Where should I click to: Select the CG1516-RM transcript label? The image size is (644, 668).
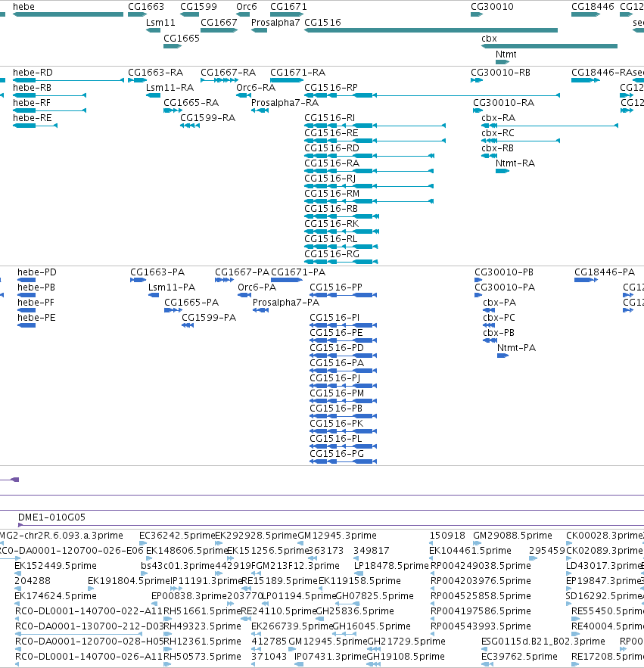331,194
